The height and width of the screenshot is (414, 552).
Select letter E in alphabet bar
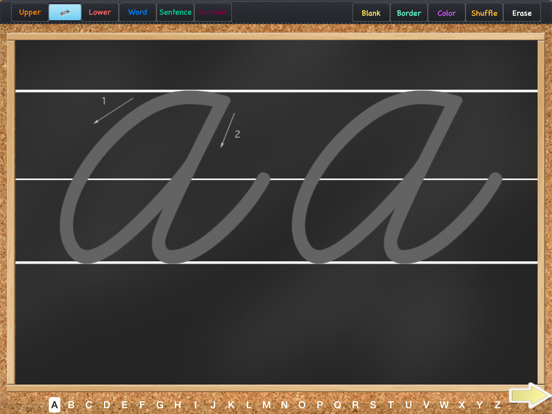[124, 405]
